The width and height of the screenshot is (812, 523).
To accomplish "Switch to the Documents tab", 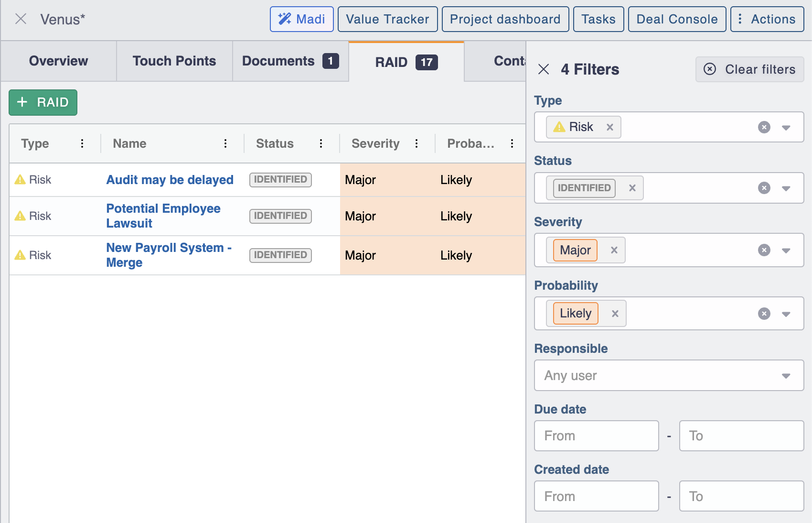I will [290, 61].
